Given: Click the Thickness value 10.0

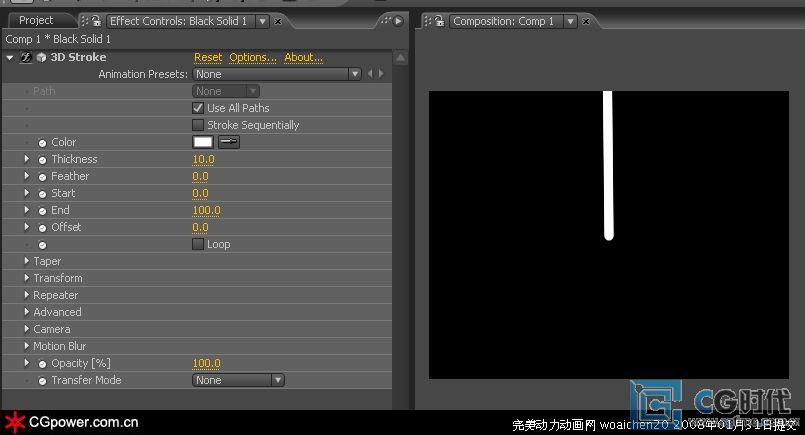Looking at the screenshot, I should [203, 159].
